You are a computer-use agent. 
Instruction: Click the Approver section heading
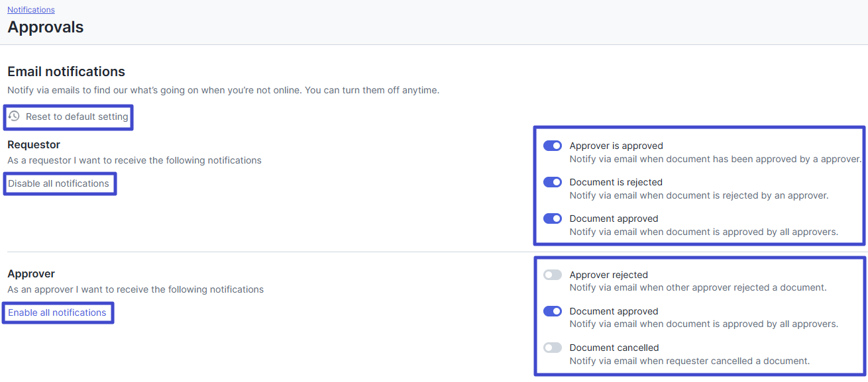[31, 273]
